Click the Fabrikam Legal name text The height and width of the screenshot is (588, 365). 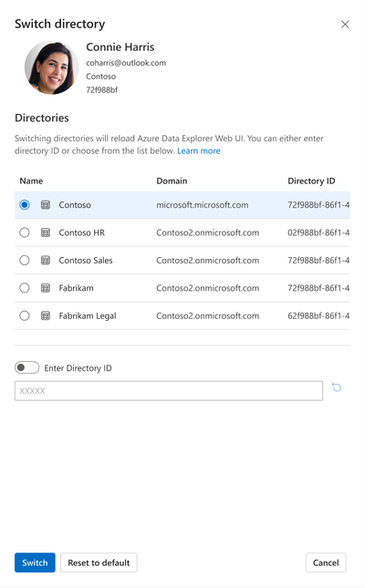pos(88,315)
